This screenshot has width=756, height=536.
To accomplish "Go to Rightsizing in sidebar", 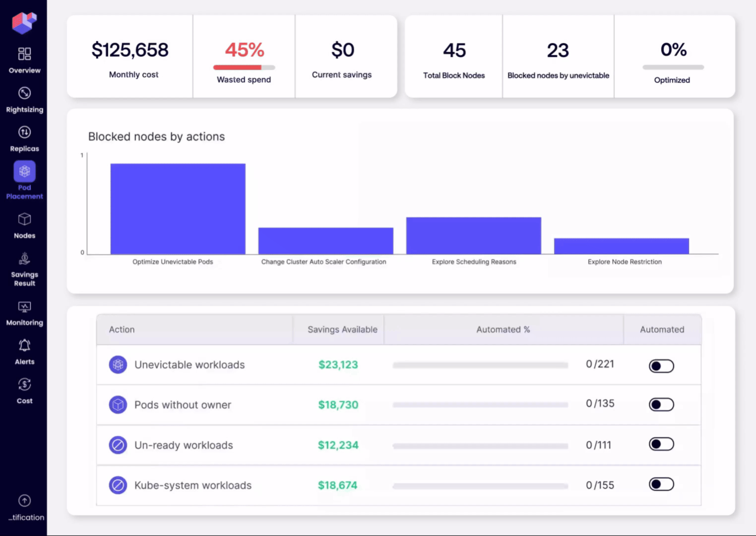I will [x=24, y=93].
